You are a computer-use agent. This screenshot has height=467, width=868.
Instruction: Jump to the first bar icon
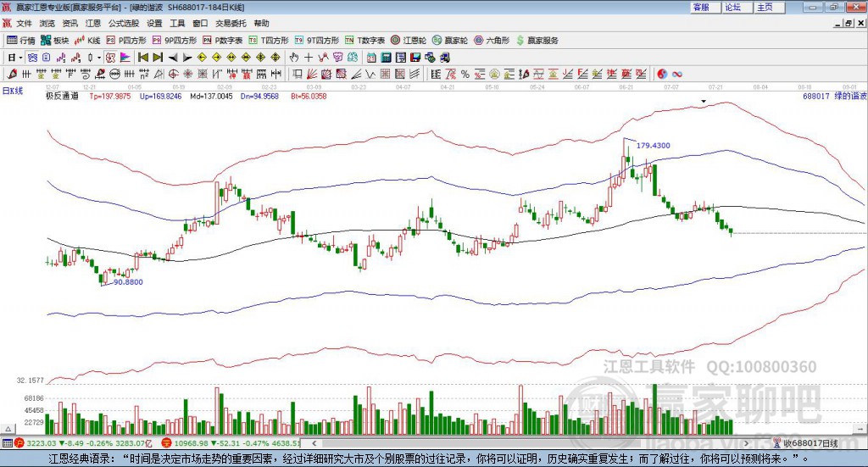pos(142,58)
